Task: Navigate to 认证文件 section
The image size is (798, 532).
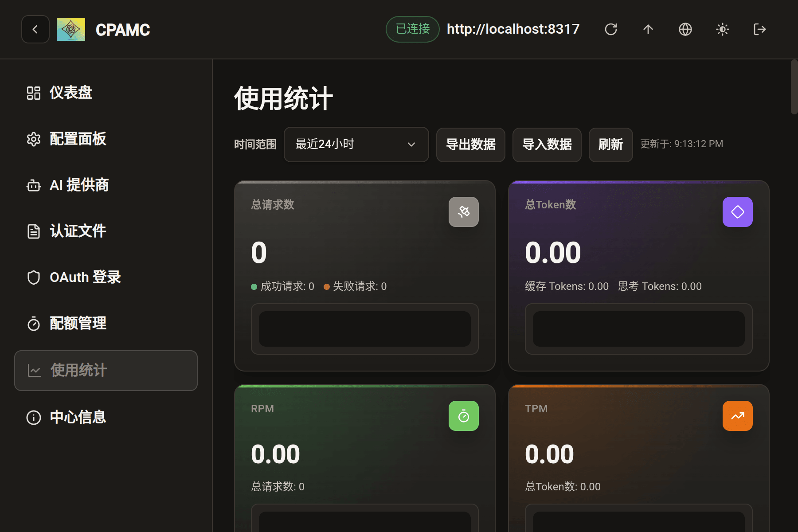Action: (x=106, y=231)
